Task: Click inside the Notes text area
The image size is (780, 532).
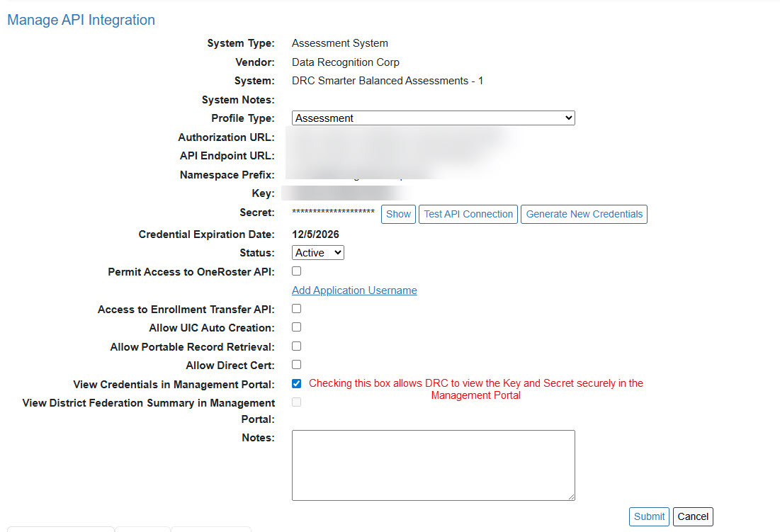Action: click(432, 464)
